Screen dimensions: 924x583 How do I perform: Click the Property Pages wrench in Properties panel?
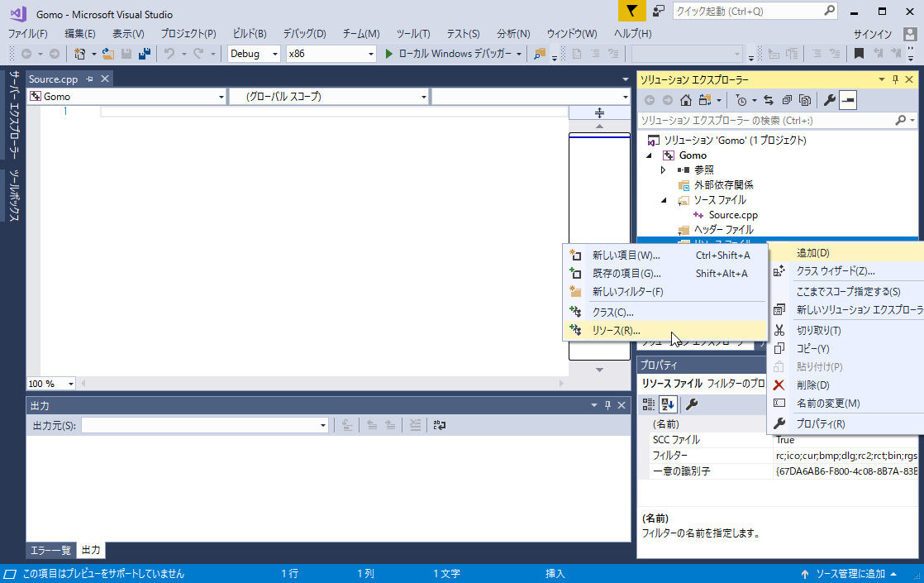(x=692, y=404)
